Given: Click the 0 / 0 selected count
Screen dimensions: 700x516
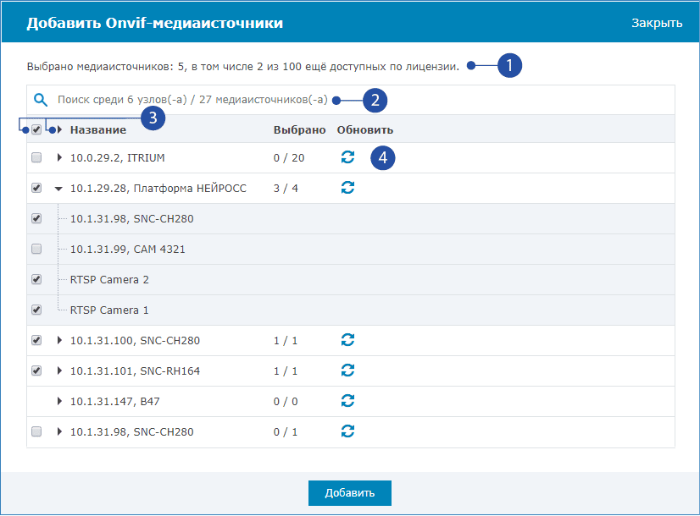Looking at the screenshot, I should coord(286,401).
